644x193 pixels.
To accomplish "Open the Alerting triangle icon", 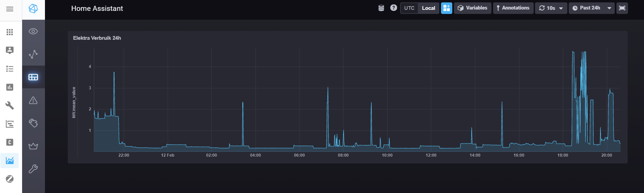I will point(33,100).
